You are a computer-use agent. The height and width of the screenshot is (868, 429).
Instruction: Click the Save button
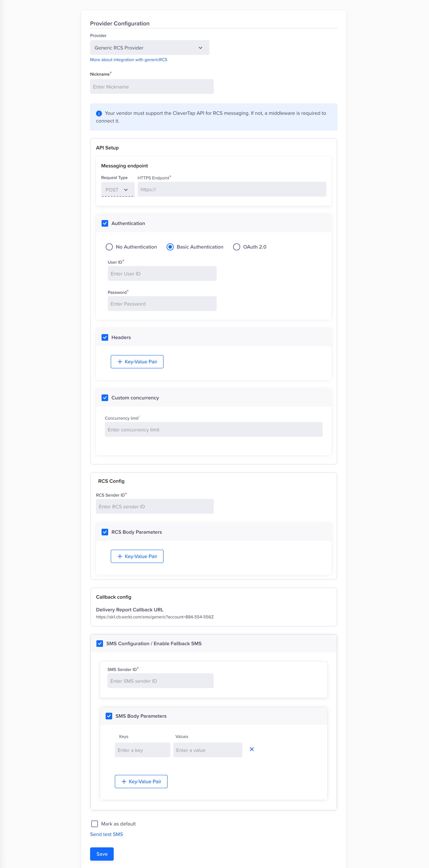pos(102,854)
